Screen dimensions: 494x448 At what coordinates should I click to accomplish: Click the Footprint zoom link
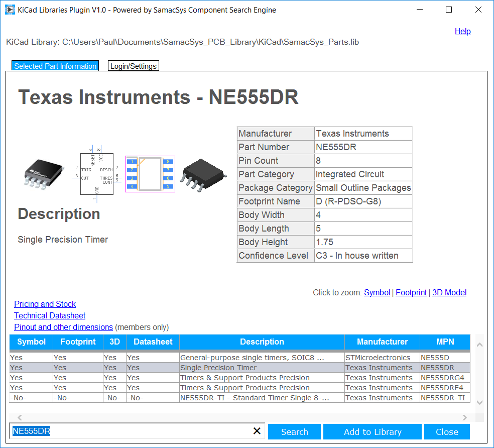(x=411, y=293)
